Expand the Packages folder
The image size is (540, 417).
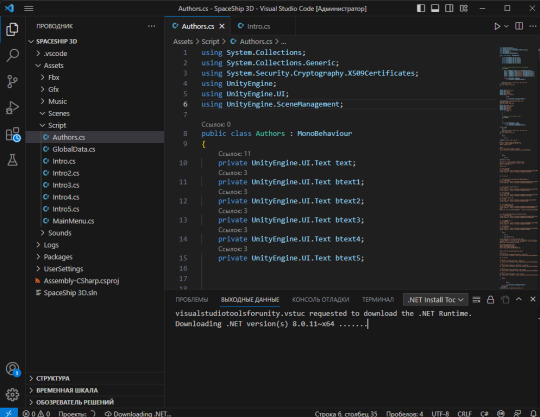pyautogui.click(x=95, y=257)
